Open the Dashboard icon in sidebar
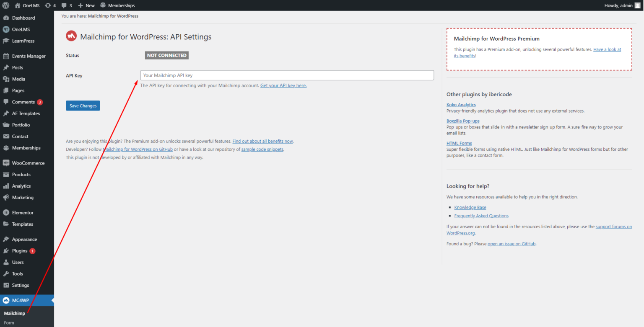This screenshot has width=644, height=327. coord(6,18)
